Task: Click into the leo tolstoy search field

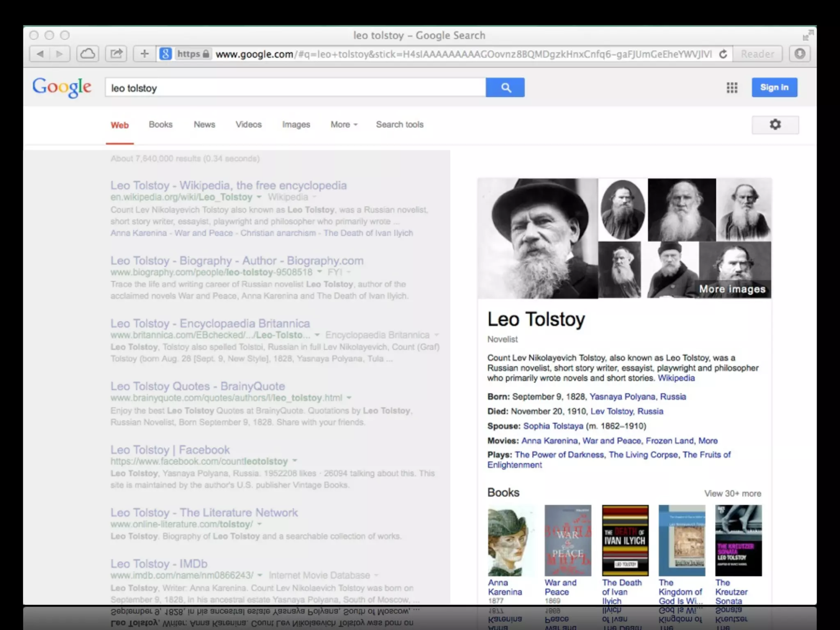Action: point(295,88)
